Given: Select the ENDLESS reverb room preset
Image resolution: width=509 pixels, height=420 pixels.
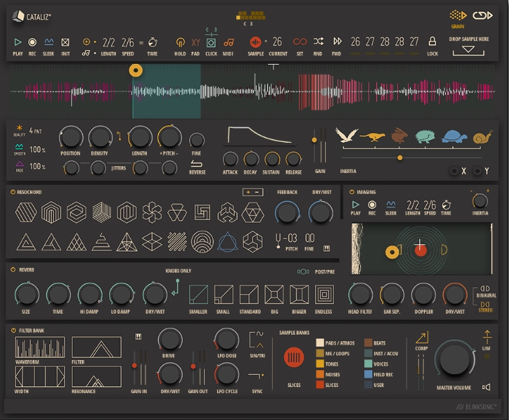Looking at the screenshot, I should click(x=325, y=295).
